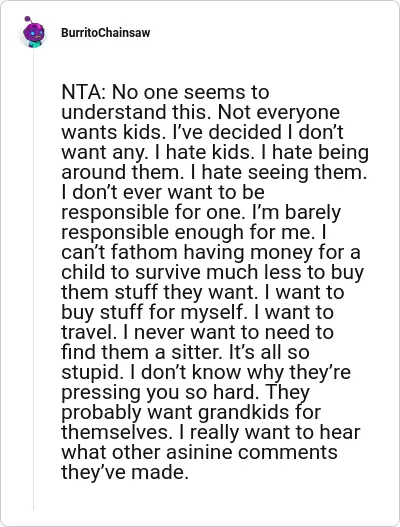Click the line "I don't ever want to be"
400x527 pixels.
click(x=163, y=192)
